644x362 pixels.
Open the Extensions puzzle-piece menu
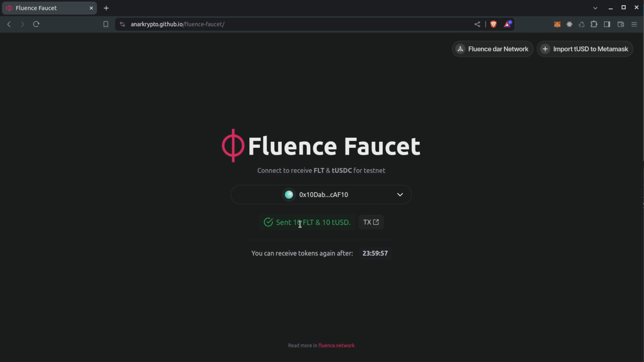coord(594,24)
